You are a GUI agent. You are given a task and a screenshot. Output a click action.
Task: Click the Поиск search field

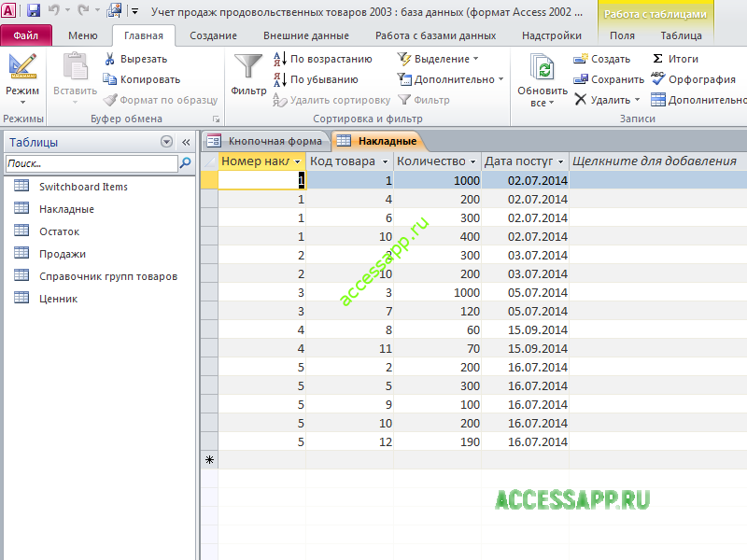(92, 163)
